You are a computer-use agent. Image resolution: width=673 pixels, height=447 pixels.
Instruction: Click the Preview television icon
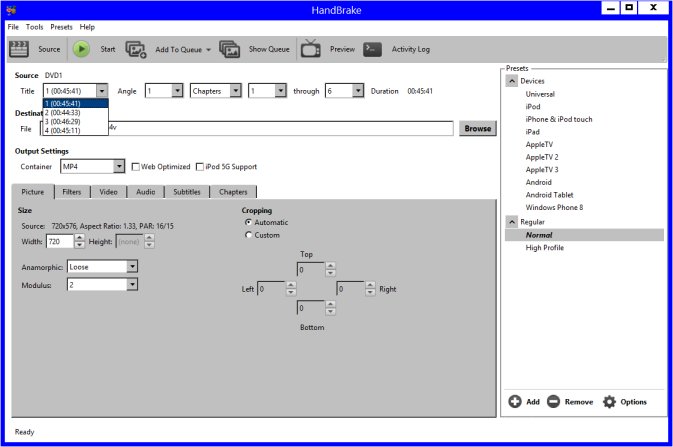tap(310, 49)
